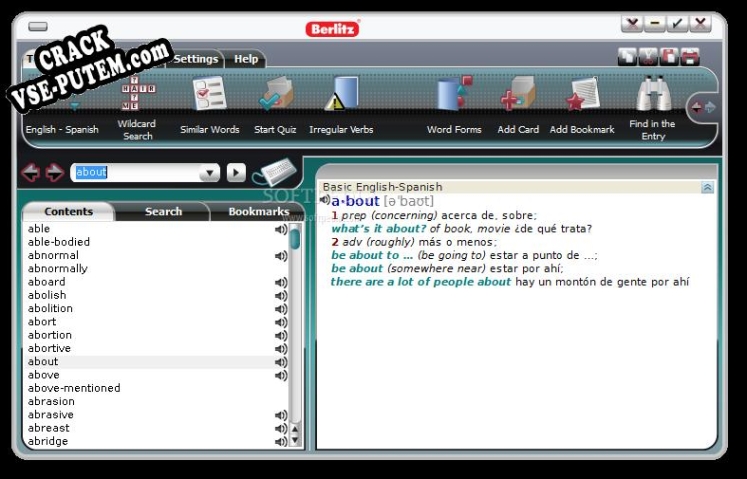Play pronunciation of the headword about
Screen dimensions: 747x479
coord(325,201)
